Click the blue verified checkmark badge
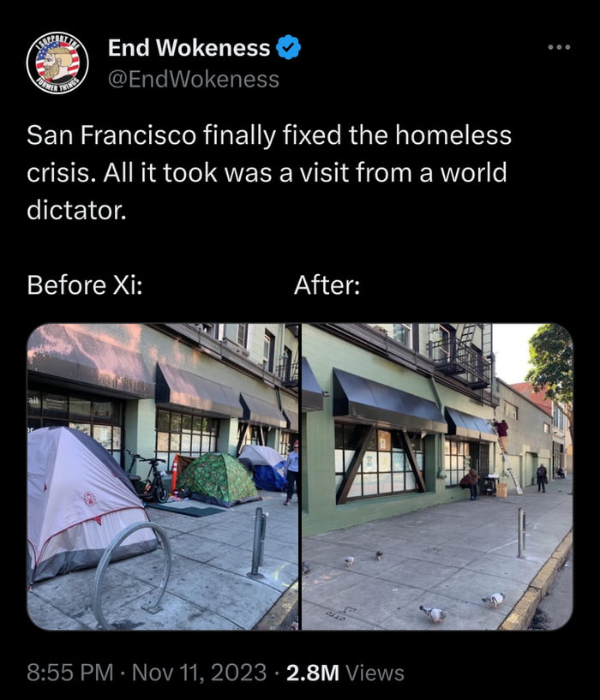Viewport: 600px width, 700px height. 288,47
